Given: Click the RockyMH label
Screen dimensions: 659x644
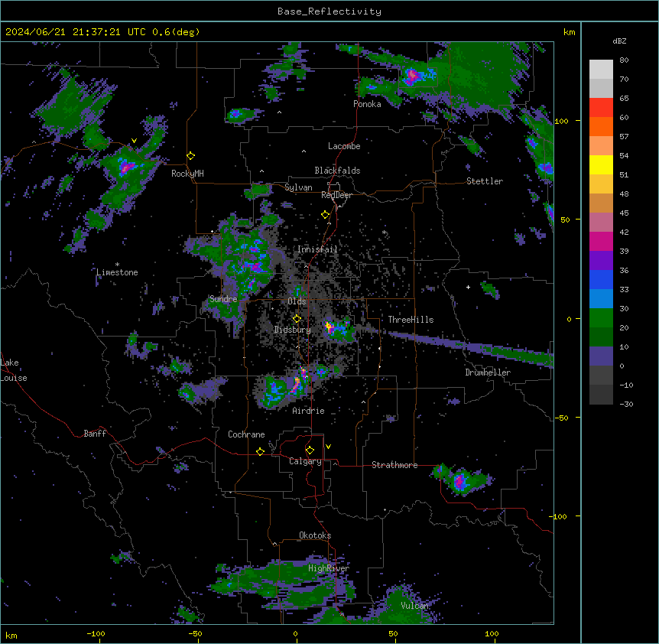Looking at the screenshot, I should [x=187, y=174].
